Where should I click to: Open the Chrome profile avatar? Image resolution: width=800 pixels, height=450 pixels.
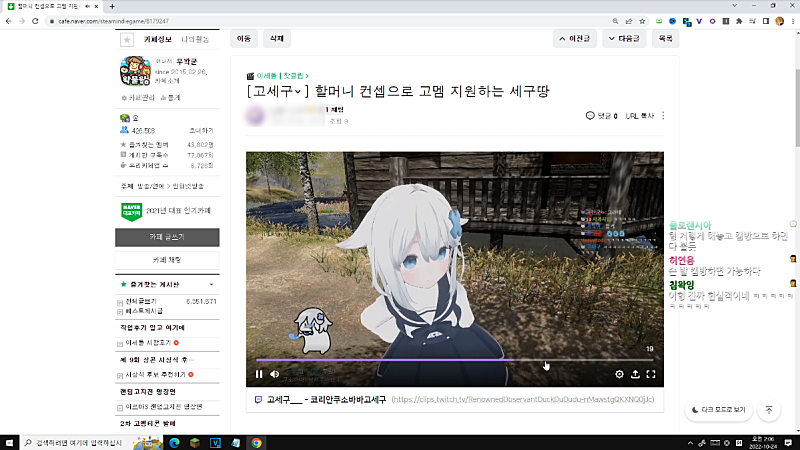[779, 21]
